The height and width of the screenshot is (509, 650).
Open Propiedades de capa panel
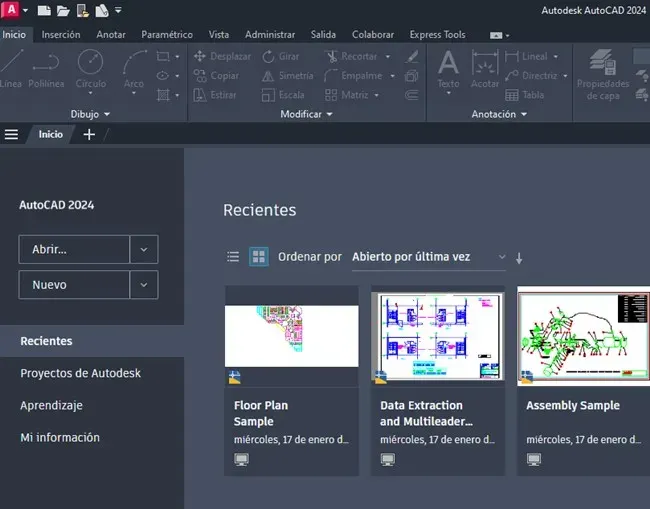tap(603, 75)
